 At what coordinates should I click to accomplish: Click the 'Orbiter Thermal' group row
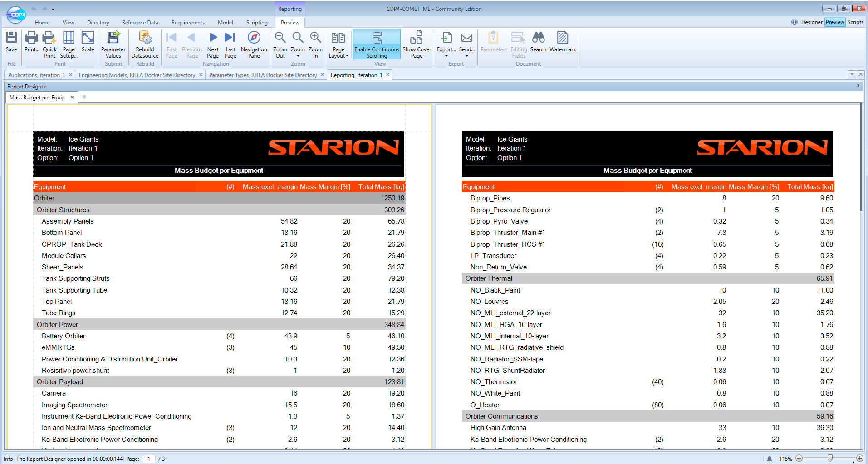click(x=648, y=278)
